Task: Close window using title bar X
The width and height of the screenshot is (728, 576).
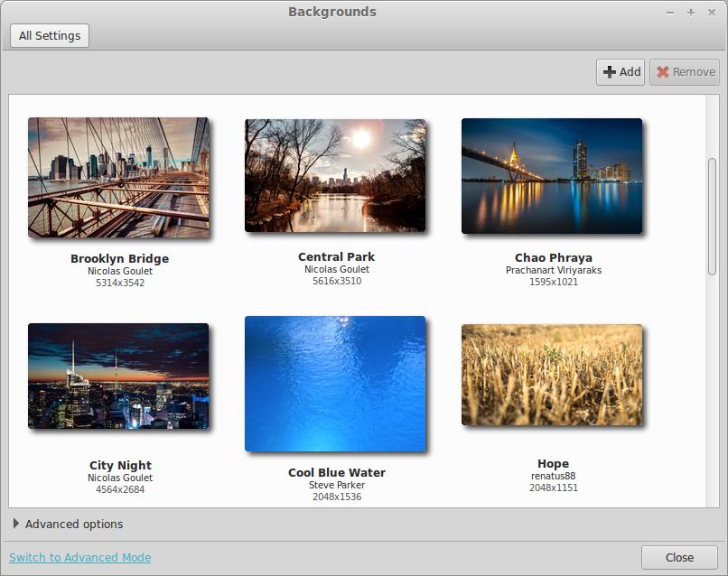Action: coord(711,12)
